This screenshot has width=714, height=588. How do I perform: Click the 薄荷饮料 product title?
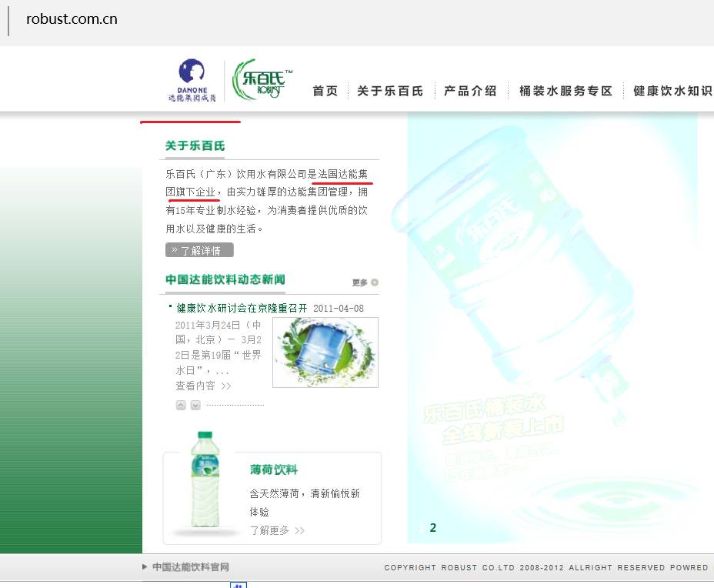pyautogui.click(x=274, y=469)
